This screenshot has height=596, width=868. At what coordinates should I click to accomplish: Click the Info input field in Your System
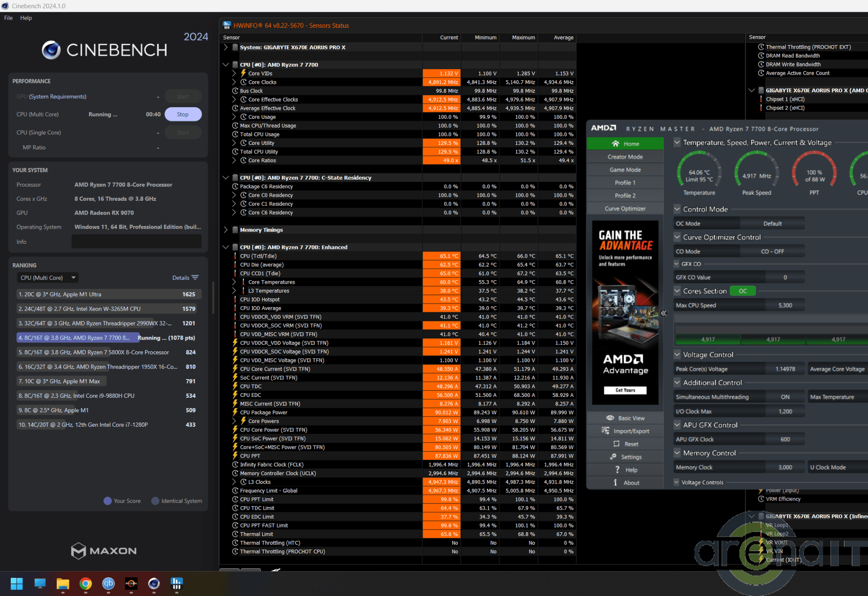click(x=136, y=242)
